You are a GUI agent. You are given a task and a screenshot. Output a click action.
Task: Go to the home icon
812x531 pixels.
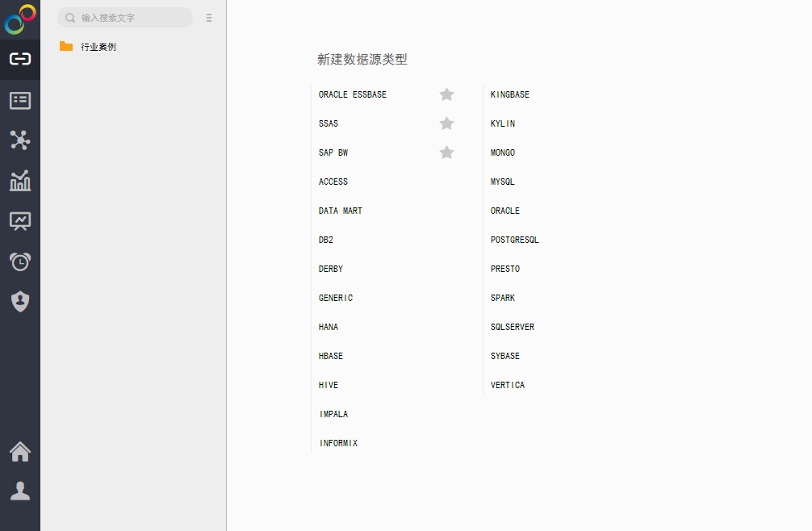click(x=20, y=452)
